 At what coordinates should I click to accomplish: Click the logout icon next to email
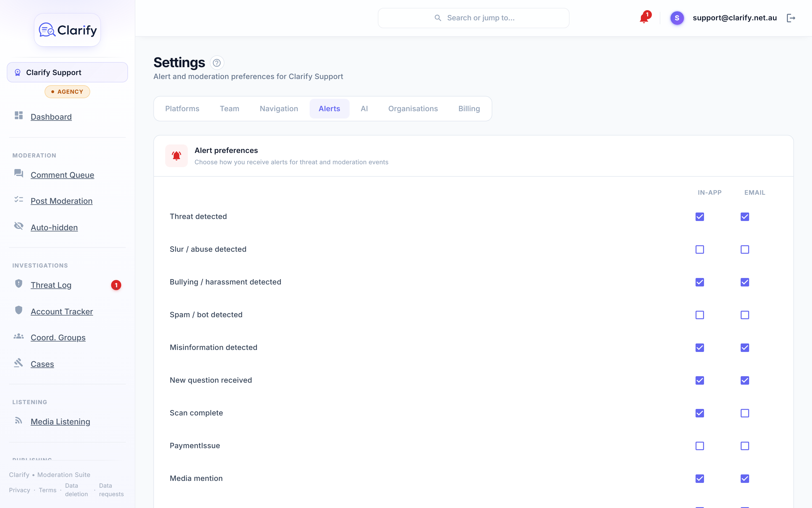tap(791, 18)
